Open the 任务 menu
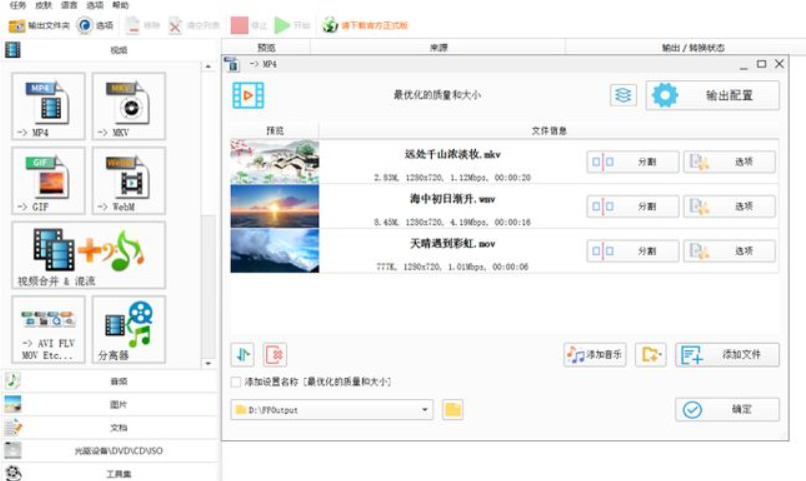The height and width of the screenshot is (481, 806). pyautogui.click(x=18, y=5)
